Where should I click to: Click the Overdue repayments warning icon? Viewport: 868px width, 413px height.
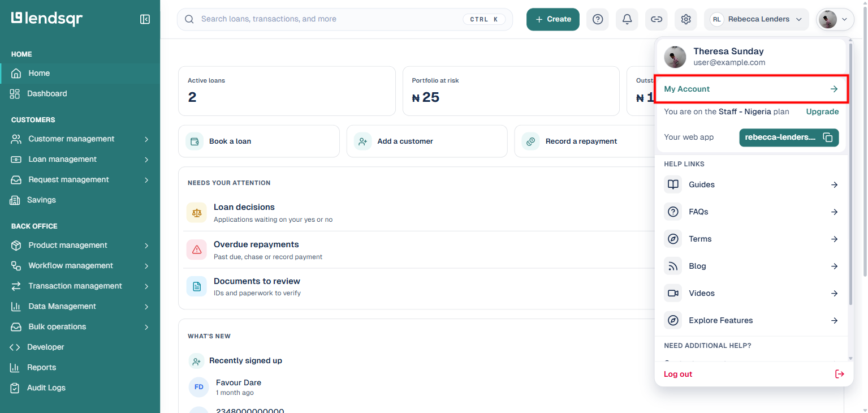(197, 249)
